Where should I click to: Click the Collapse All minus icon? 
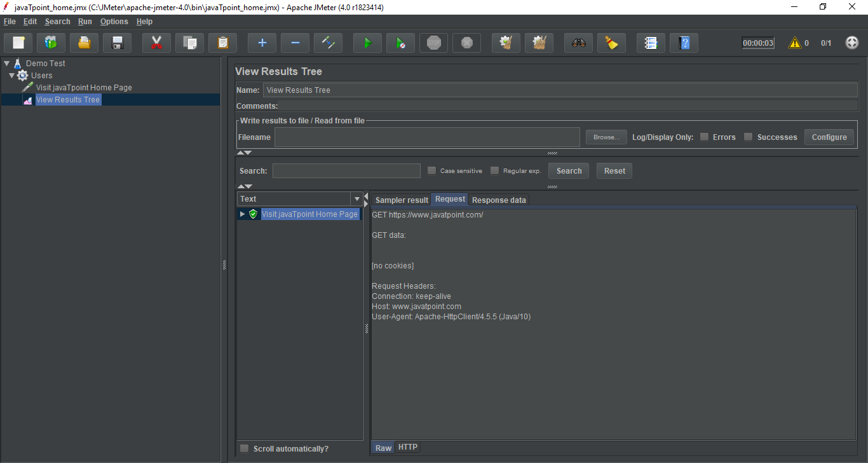tap(295, 43)
